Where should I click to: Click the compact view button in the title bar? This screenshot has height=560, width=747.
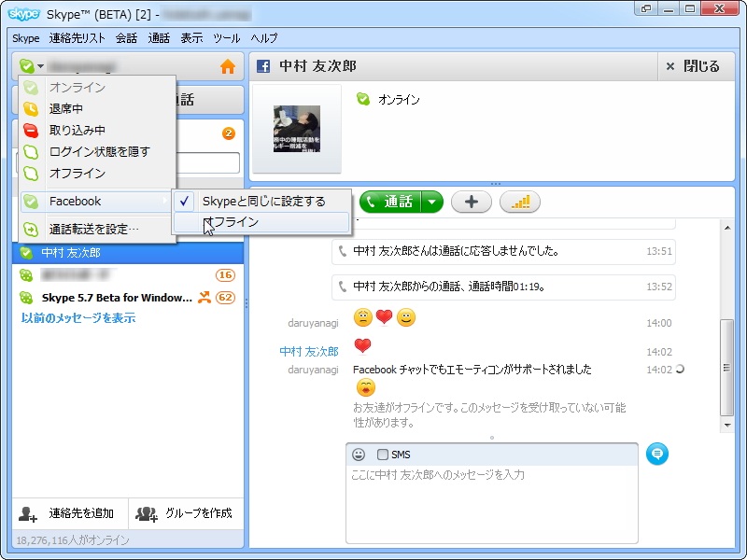646,8
